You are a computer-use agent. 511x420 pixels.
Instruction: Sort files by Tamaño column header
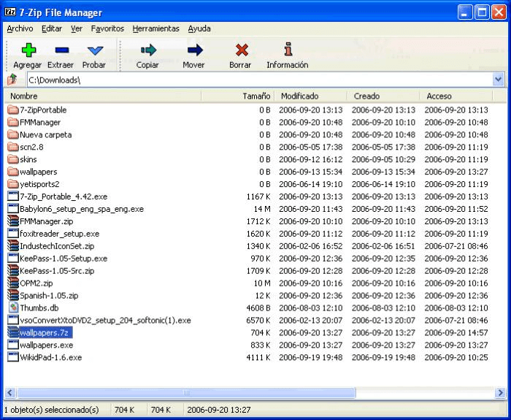coord(255,96)
